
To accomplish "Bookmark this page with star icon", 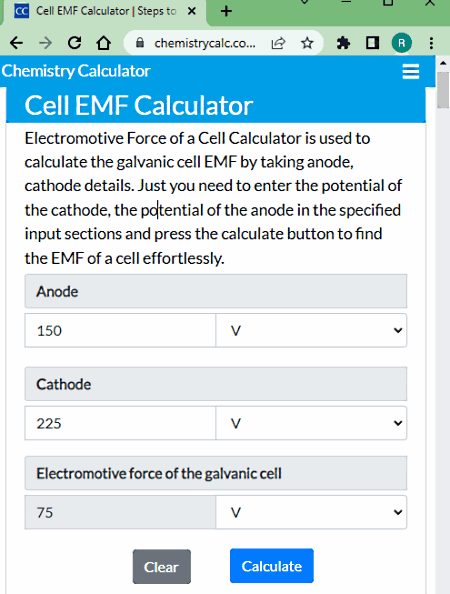I will 307,43.
